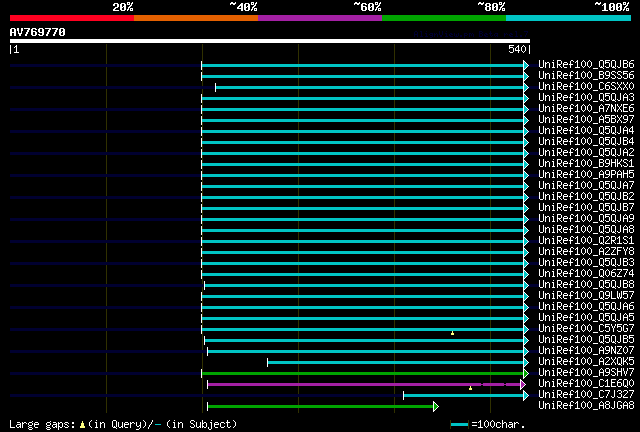Image resolution: width=640 pixels, height=432 pixels.
Task: Click the yellow query gap marker on C5Y5G7 row
Action: (x=452, y=333)
